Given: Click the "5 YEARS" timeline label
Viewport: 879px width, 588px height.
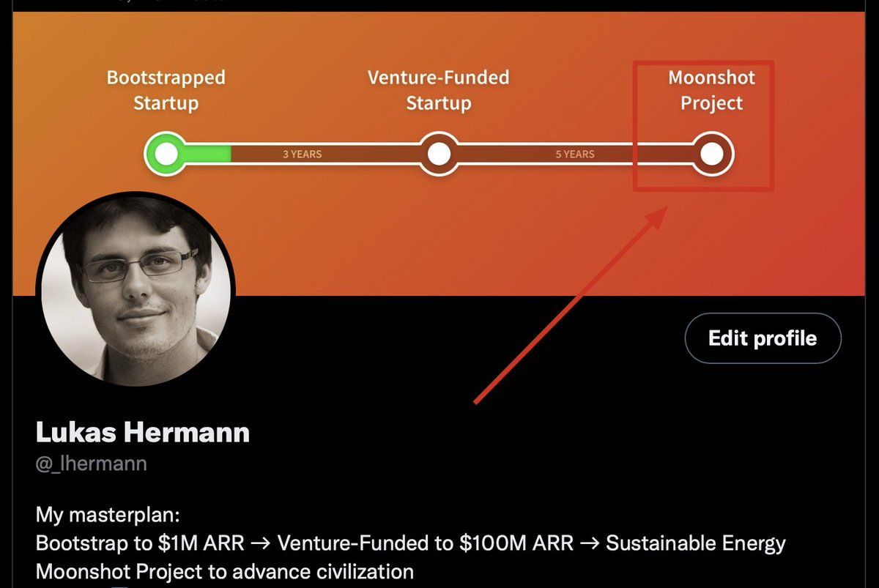Looking at the screenshot, I should click(575, 154).
